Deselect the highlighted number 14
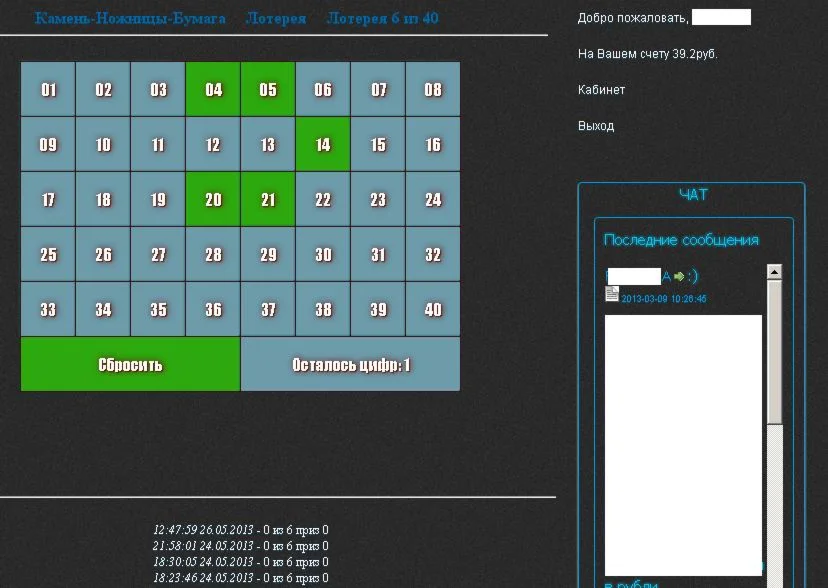 coord(322,144)
